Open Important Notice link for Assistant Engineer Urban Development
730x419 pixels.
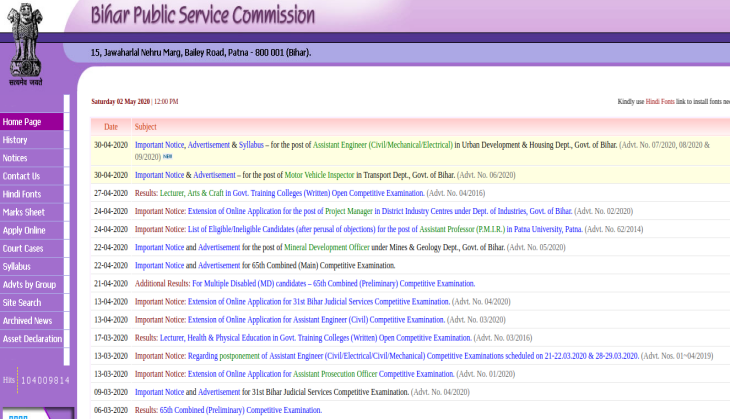160,145
